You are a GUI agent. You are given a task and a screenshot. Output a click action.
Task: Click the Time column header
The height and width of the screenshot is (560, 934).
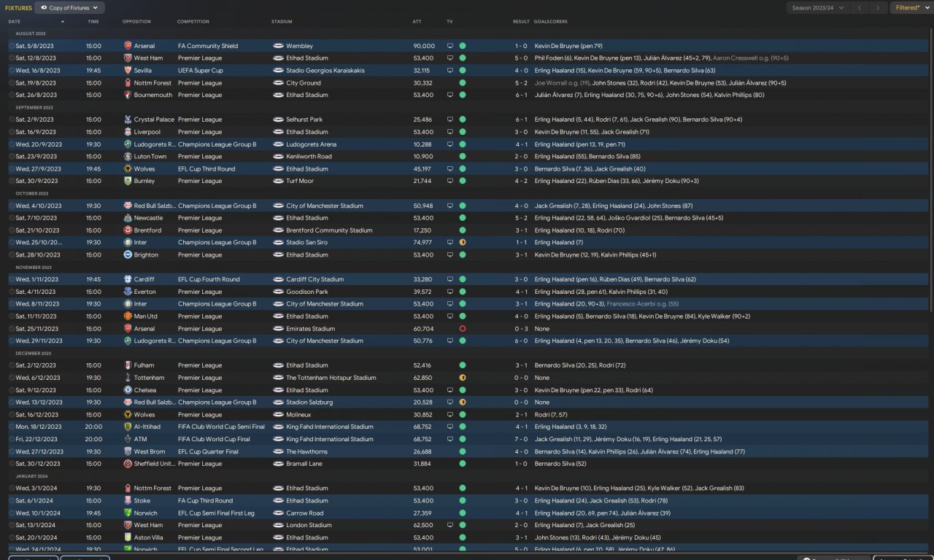tap(93, 22)
